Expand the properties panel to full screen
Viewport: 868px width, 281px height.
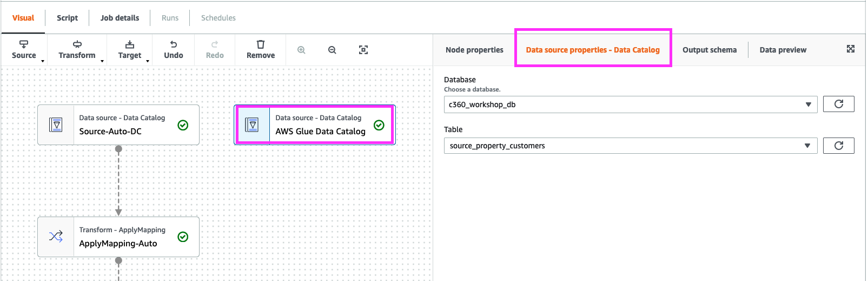(x=850, y=49)
